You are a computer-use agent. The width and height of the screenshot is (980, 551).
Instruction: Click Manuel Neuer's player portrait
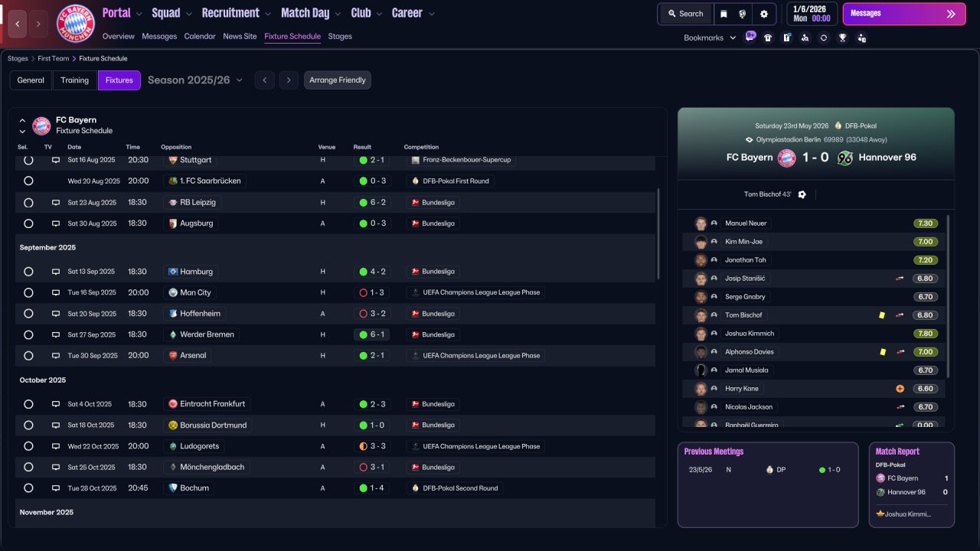701,223
